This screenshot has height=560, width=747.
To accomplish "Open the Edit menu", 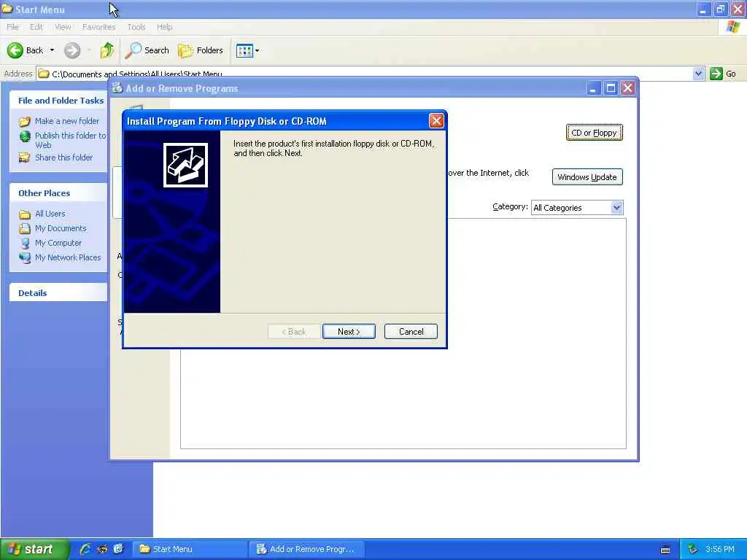I will click(x=36, y=27).
